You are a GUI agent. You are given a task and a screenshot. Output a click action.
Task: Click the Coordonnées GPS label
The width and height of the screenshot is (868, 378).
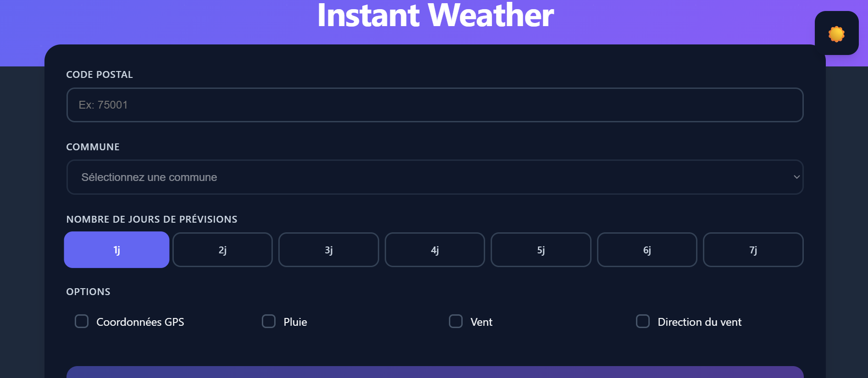click(x=140, y=322)
